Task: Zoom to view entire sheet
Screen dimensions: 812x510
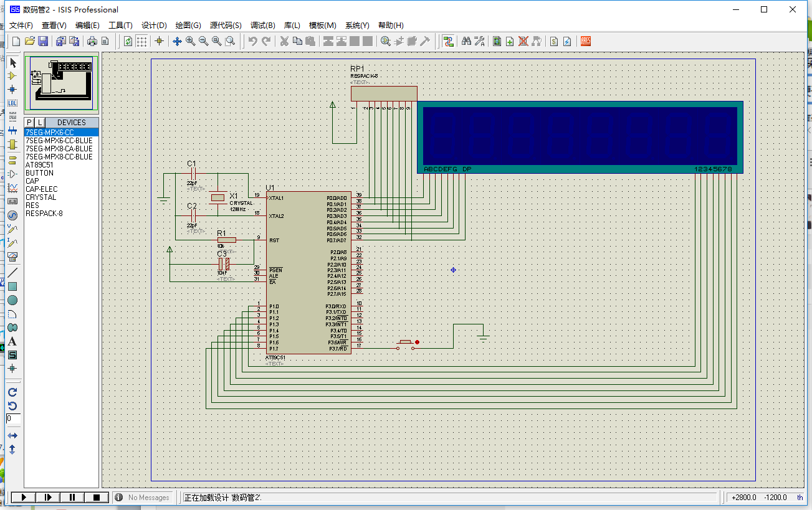Action: (x=216, y=41)
